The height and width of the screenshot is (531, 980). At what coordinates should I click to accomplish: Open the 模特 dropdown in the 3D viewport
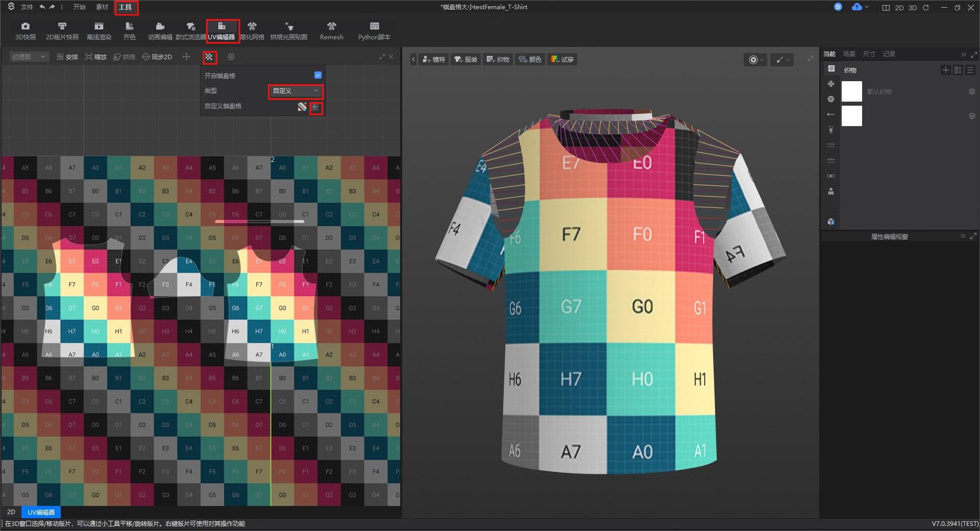pos(433,59)
